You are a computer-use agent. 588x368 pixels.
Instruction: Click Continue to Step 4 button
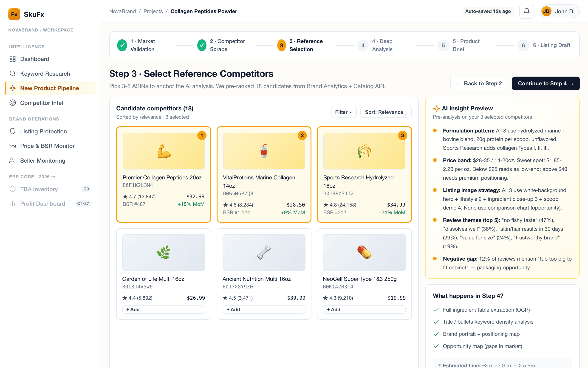pyautogui.click(x=546, y=83)
